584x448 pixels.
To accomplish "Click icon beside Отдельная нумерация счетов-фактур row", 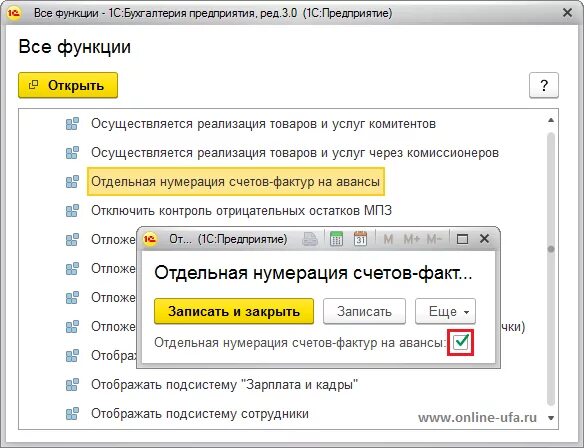I will 72,182.
